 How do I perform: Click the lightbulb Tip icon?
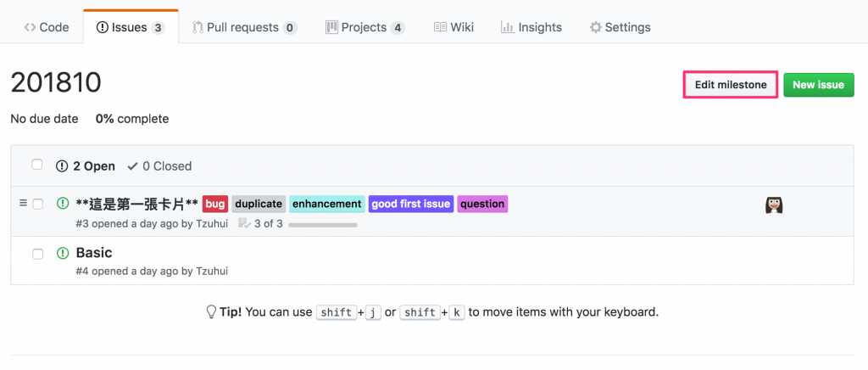(x=212, y=311)
